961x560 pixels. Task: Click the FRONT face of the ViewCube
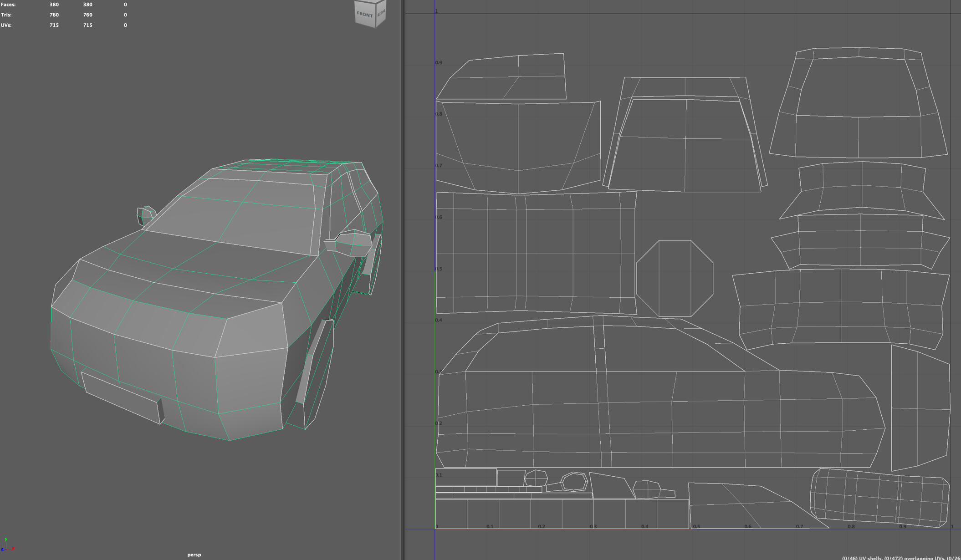pos(364,15)
